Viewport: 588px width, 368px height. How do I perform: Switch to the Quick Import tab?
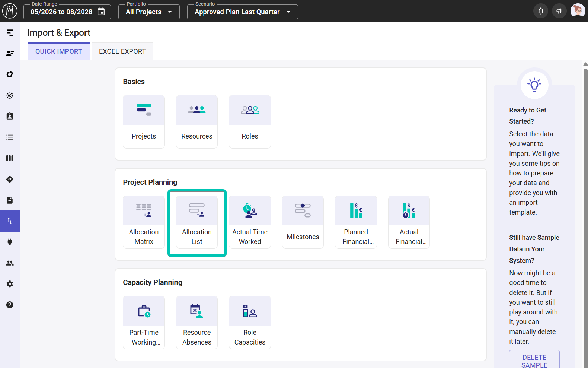point(59,51)
